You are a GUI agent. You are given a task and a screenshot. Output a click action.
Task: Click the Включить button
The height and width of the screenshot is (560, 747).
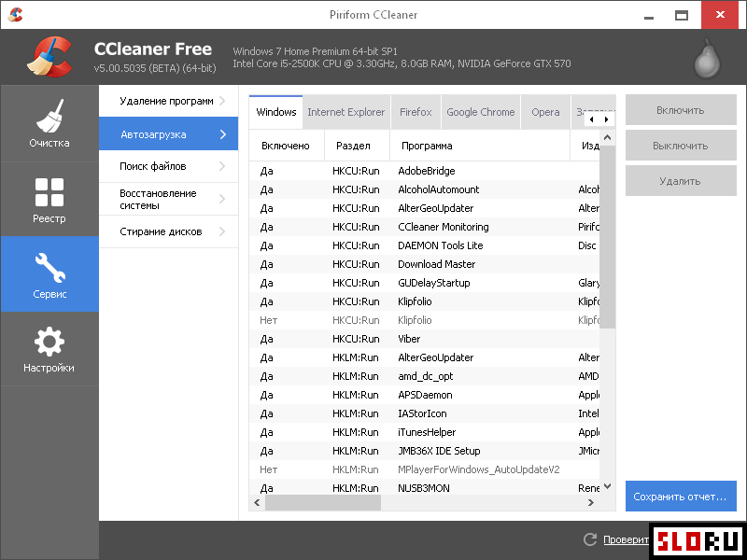pyautogui.click(x=681, y=110)
